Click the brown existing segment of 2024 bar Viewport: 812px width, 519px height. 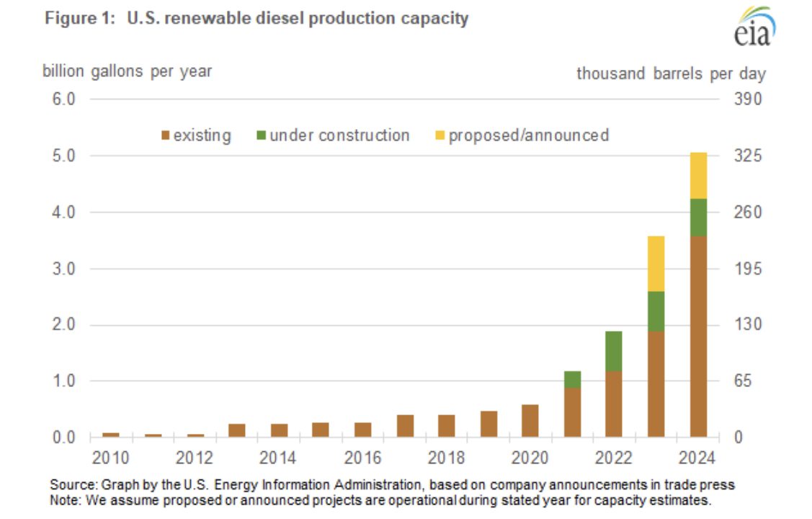[x=698, y=336]
